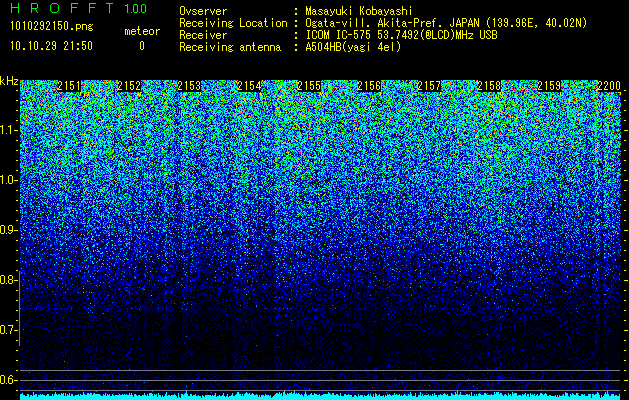
Task: Click the kHz axis unit label
Action: pos(9,81)
